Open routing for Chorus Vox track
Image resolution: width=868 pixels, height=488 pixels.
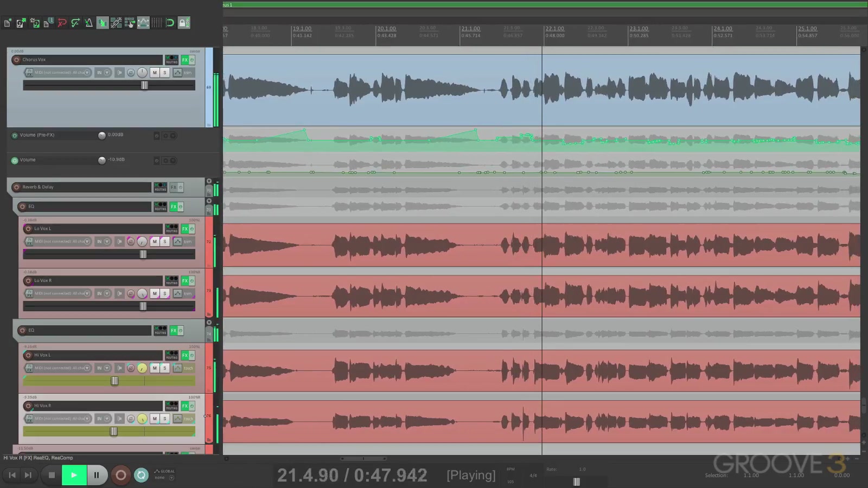pos(171,60)
